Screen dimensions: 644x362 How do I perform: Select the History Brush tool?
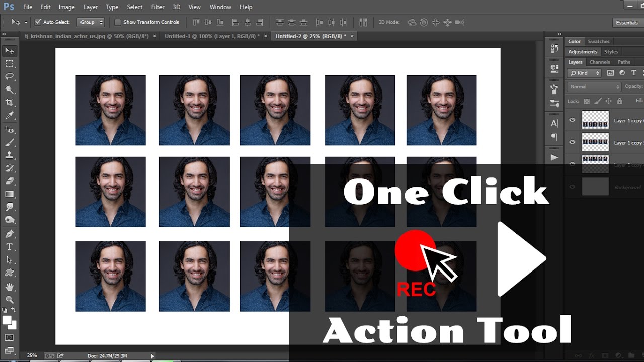pos(10,168)
